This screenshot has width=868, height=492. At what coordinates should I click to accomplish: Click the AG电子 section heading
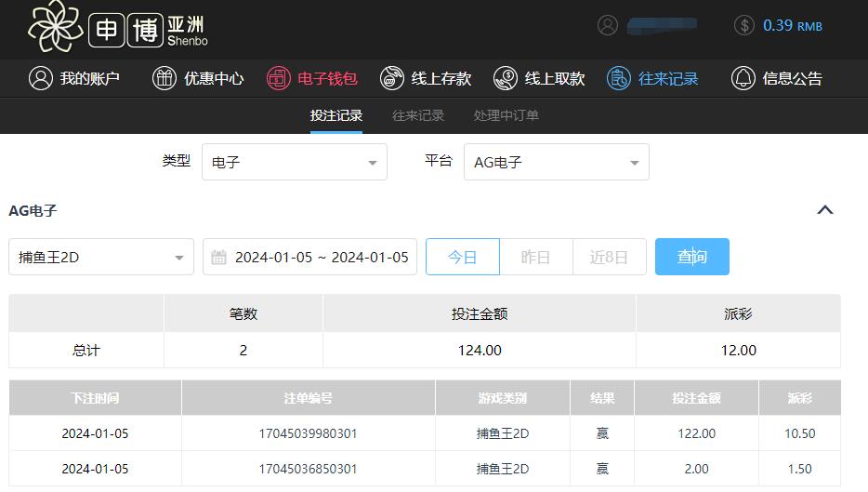(33, 210)
